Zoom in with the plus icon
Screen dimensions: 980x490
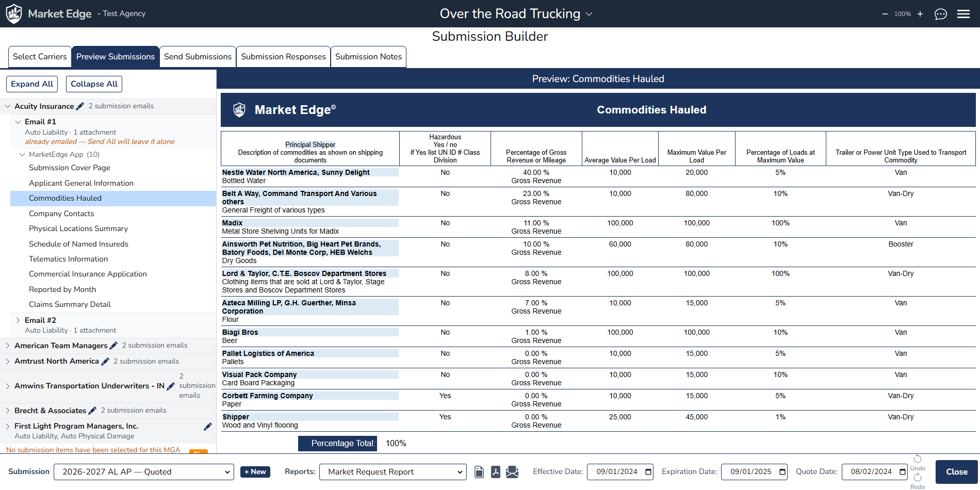(920, 14)
